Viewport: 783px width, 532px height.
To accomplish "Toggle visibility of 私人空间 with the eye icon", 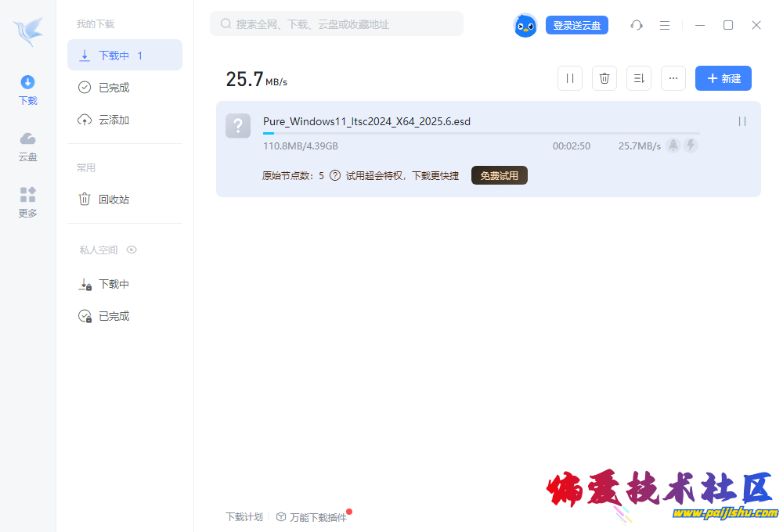I will [132, 250].
